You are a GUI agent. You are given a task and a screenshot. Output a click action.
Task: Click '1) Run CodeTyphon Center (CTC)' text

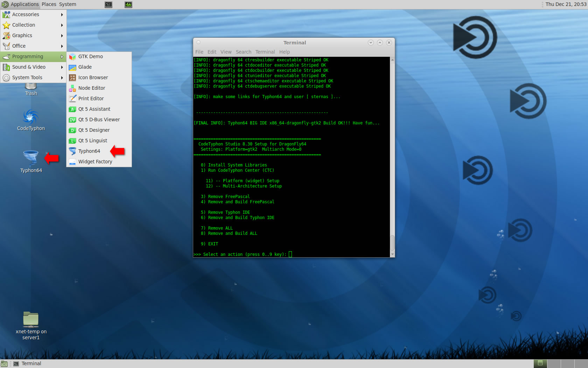coord(237,170)
